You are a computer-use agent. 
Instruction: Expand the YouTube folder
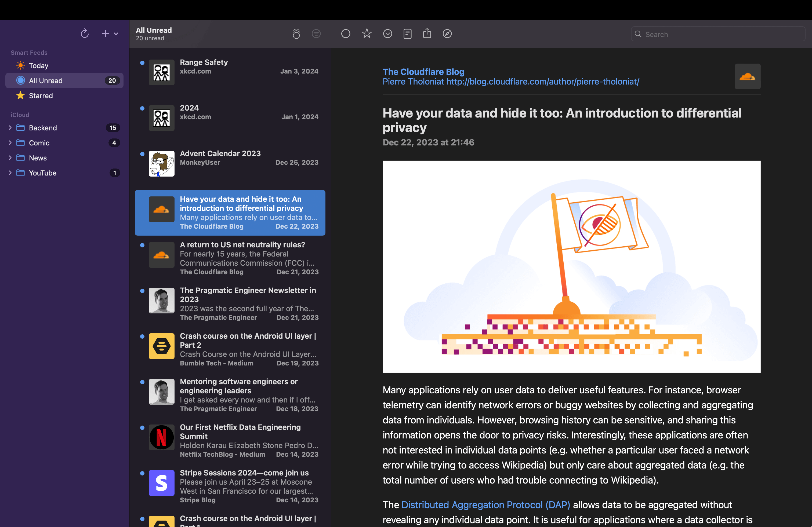pos(10,173)
